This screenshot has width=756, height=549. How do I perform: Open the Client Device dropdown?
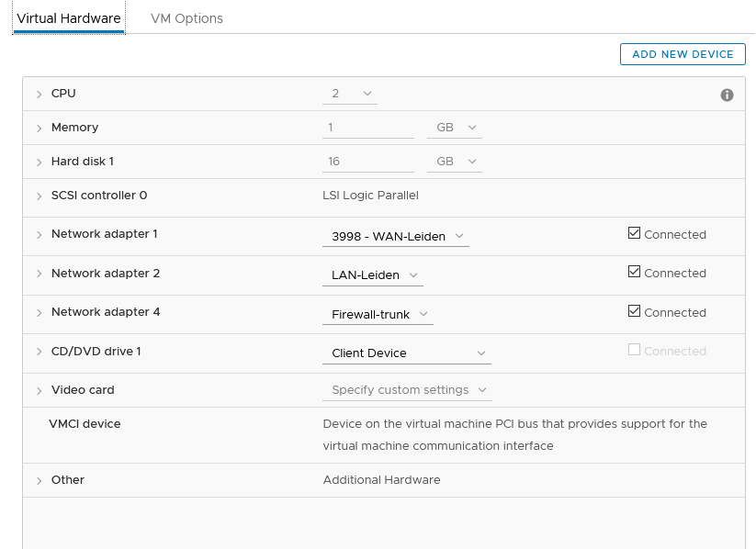tap(407, 353)
